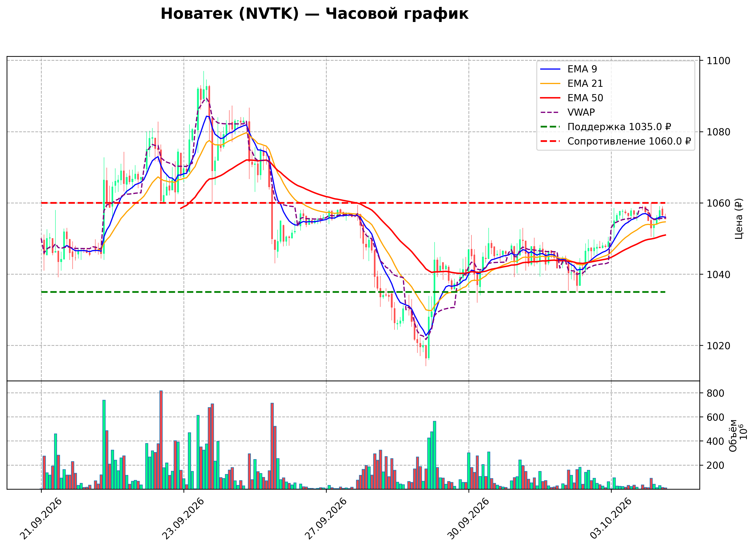
Task: Click the Поддержка 1035.0 ₽ legend label
Action: 619,127
